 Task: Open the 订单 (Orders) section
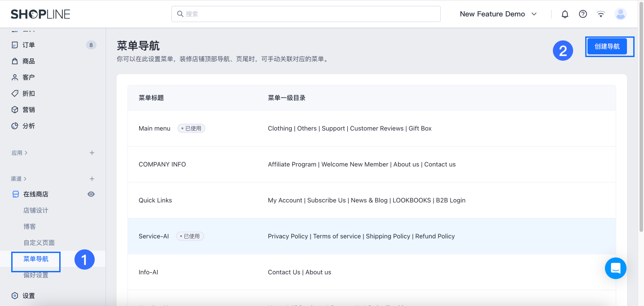pos(28,44)
